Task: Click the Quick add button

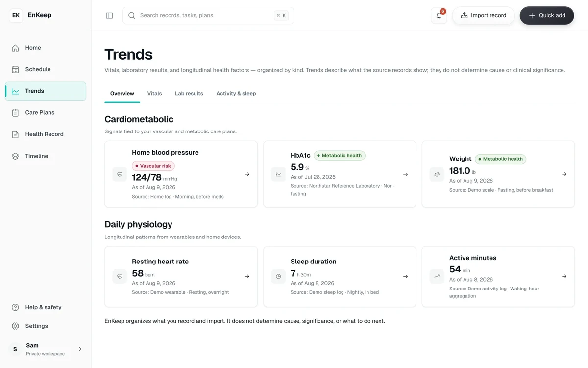Action: click(547, 15)
